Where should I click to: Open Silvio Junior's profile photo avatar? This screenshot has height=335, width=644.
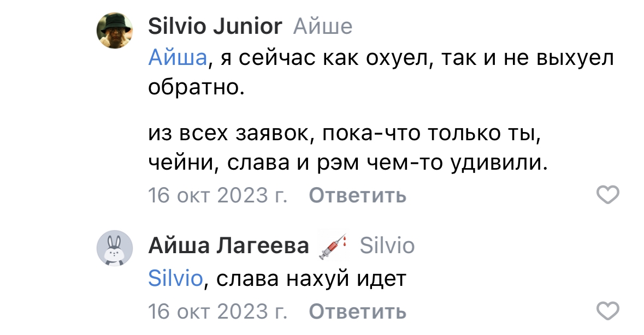(x=115, y=31)
